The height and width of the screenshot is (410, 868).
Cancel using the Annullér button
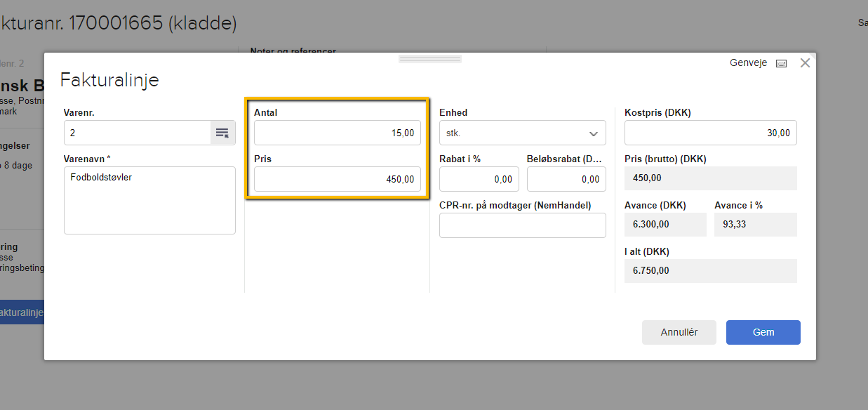click(679, 332)
